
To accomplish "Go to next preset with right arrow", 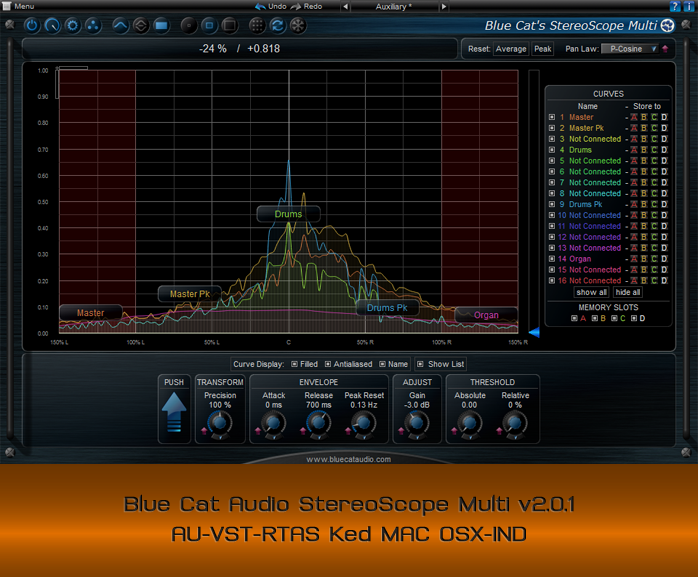I will coord(443,7).
